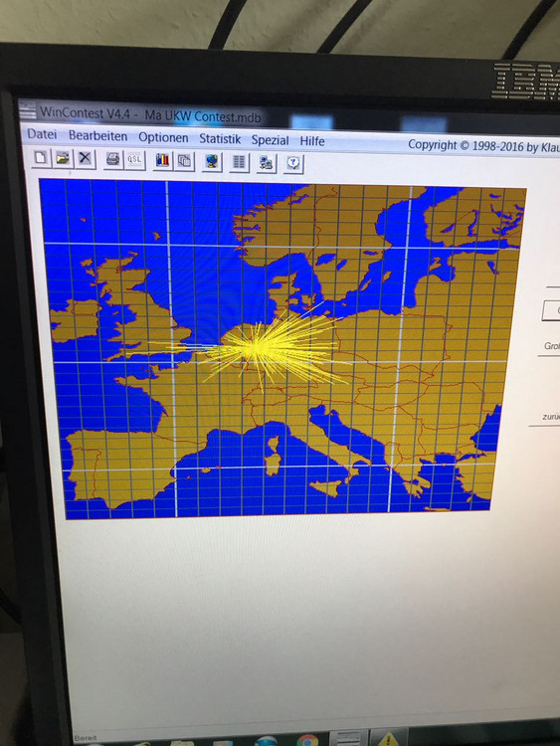Click the printer toolbar icon
The width and height of the screenshot is (560, 746).
[112, 159]
